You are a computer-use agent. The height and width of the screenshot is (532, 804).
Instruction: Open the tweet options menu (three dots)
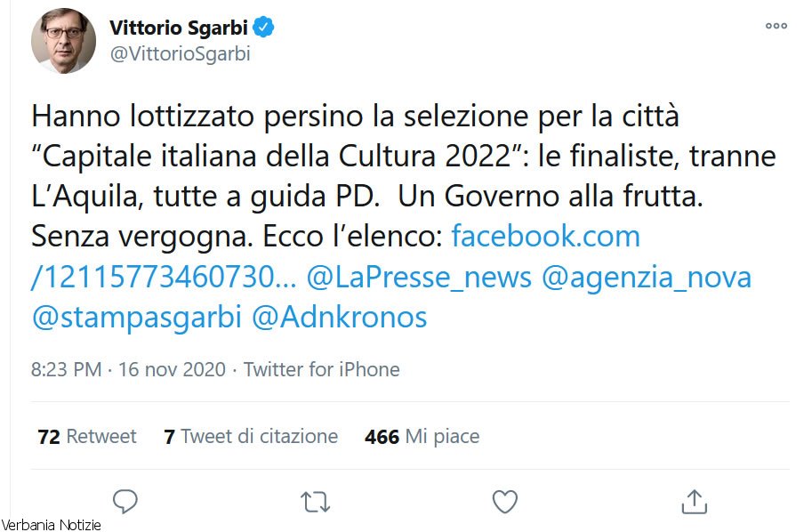point(775,27)
